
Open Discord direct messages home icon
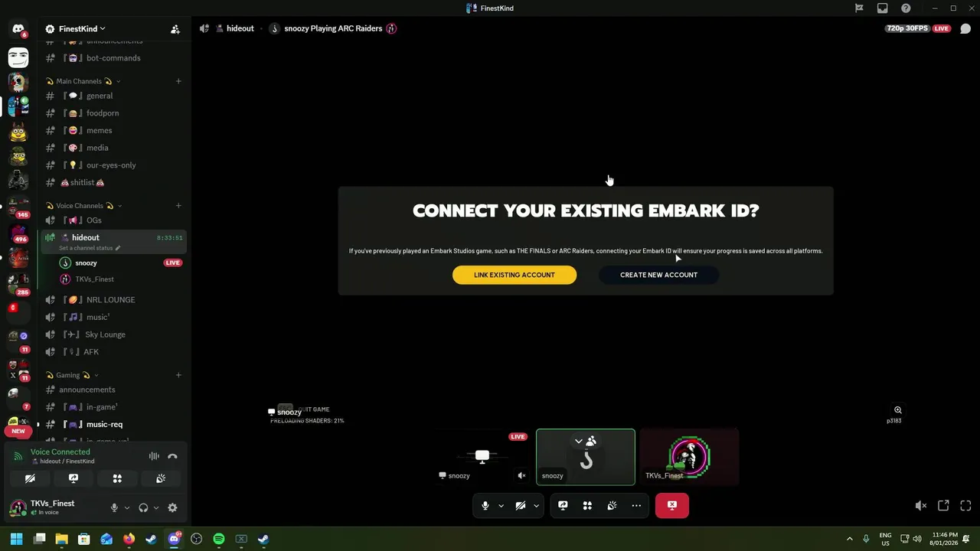tap(18, 29)
